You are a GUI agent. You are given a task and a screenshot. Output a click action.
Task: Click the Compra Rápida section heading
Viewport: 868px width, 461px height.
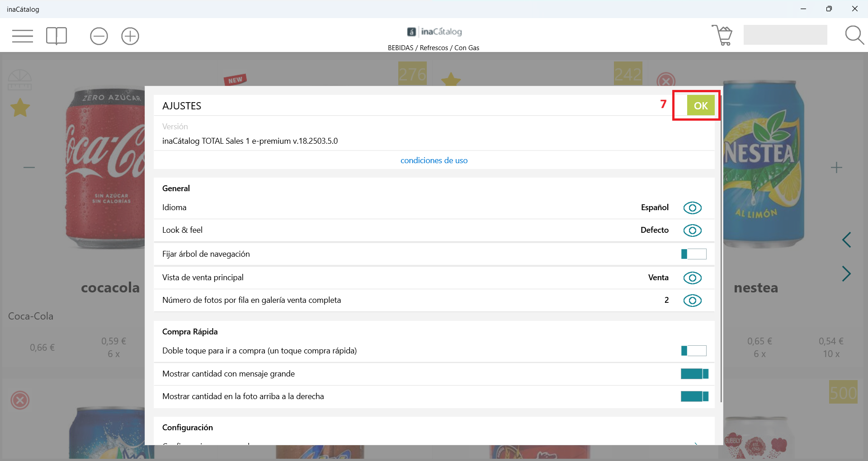pos(190,332)
